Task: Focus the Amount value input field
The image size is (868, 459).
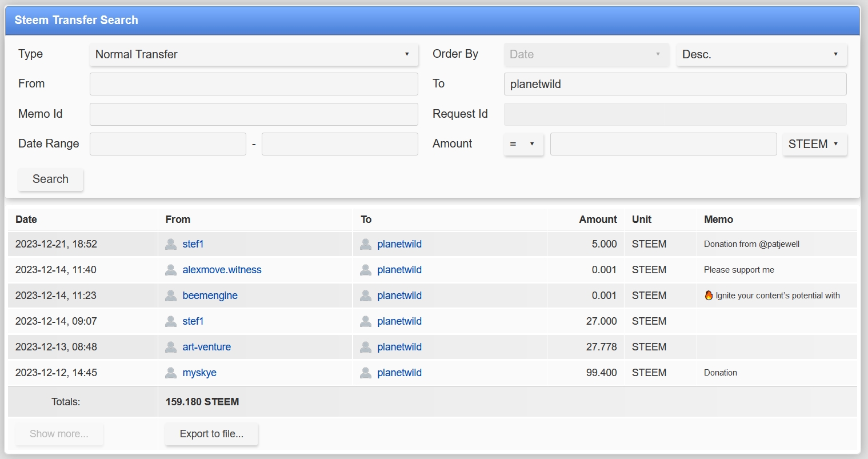Action: [x=663, y=144]
